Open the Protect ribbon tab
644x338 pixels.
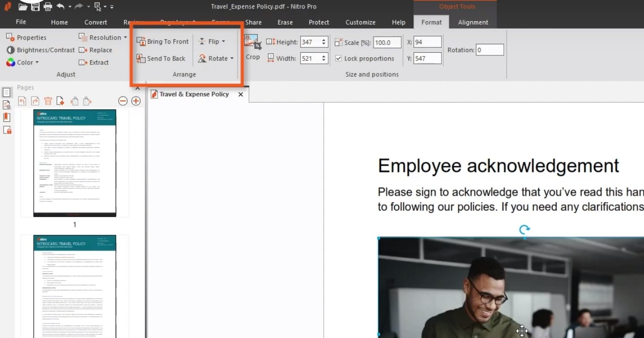pos(319,22)
